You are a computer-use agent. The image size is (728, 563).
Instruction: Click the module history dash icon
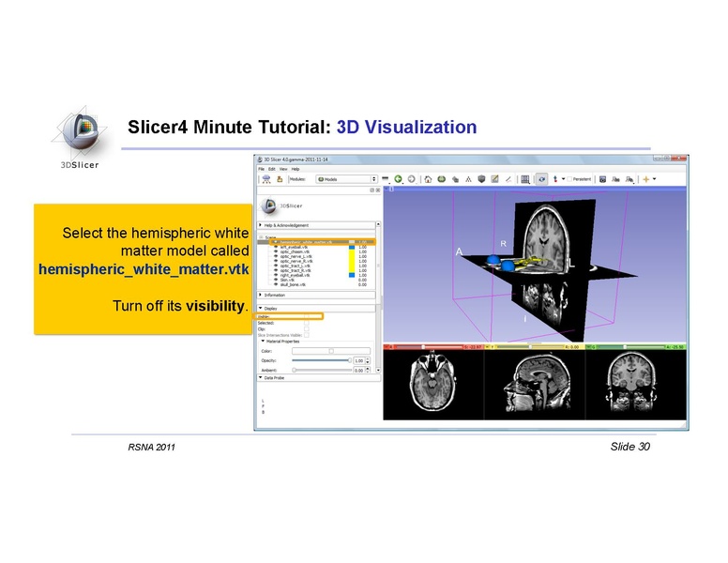386,179
